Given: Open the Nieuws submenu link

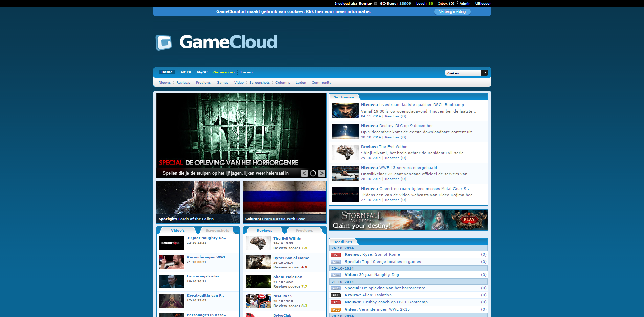Looking at the screenshot, I should 164,83.
